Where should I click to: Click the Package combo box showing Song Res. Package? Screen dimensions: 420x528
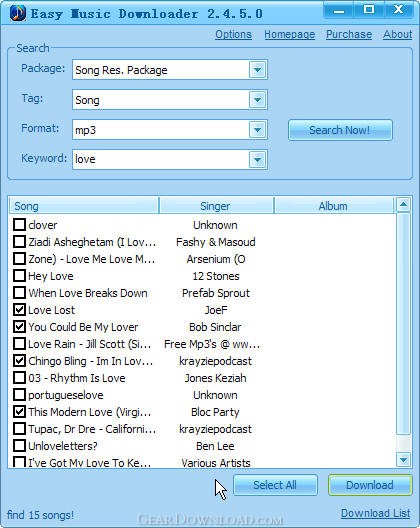170,70
